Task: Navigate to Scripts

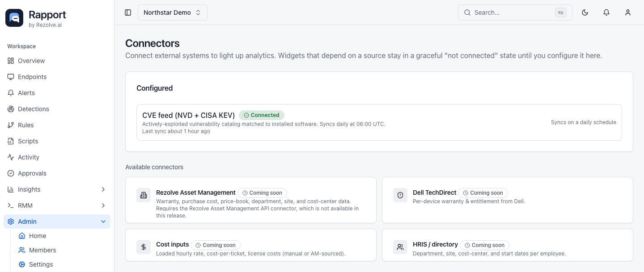Action: [x=57, y=141]
